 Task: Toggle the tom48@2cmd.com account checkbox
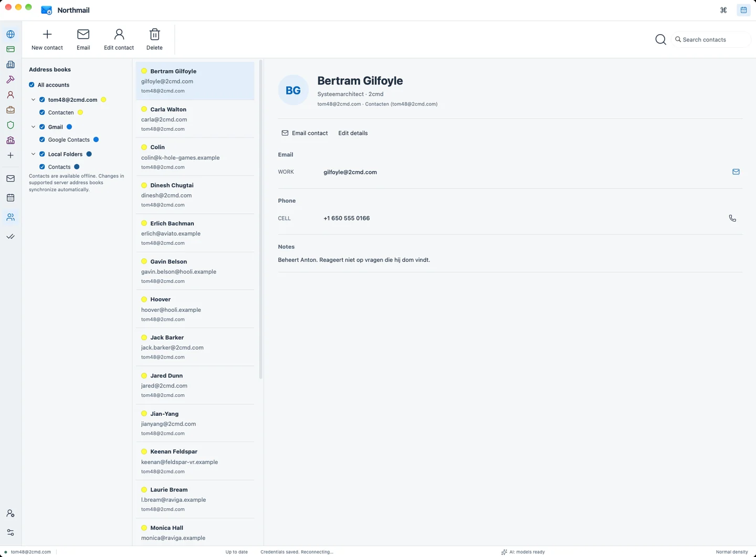[42, 99]
